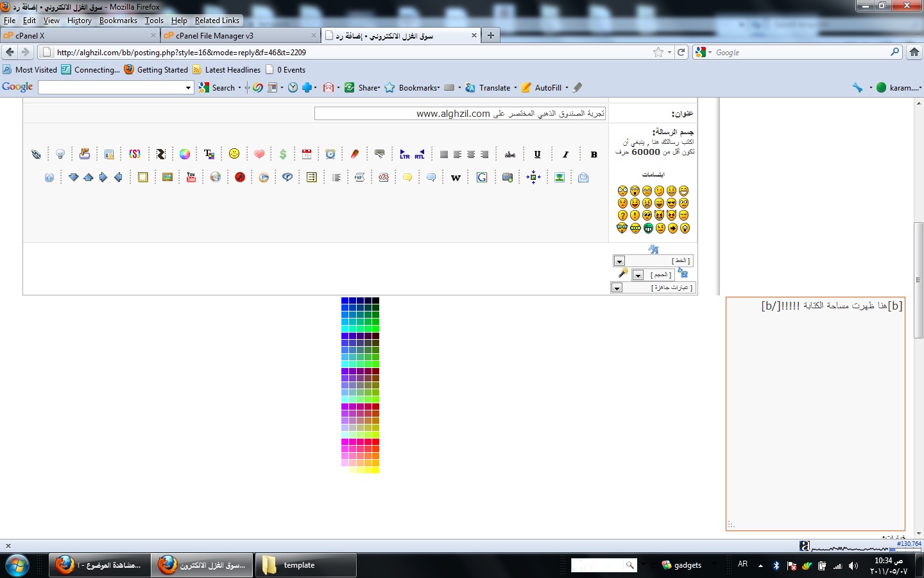Open the ready phrases (عبارات جاهزة) dropdown
Image resolution: width=924 pixels, height=578 pixels.
click(x=617, y=288)
